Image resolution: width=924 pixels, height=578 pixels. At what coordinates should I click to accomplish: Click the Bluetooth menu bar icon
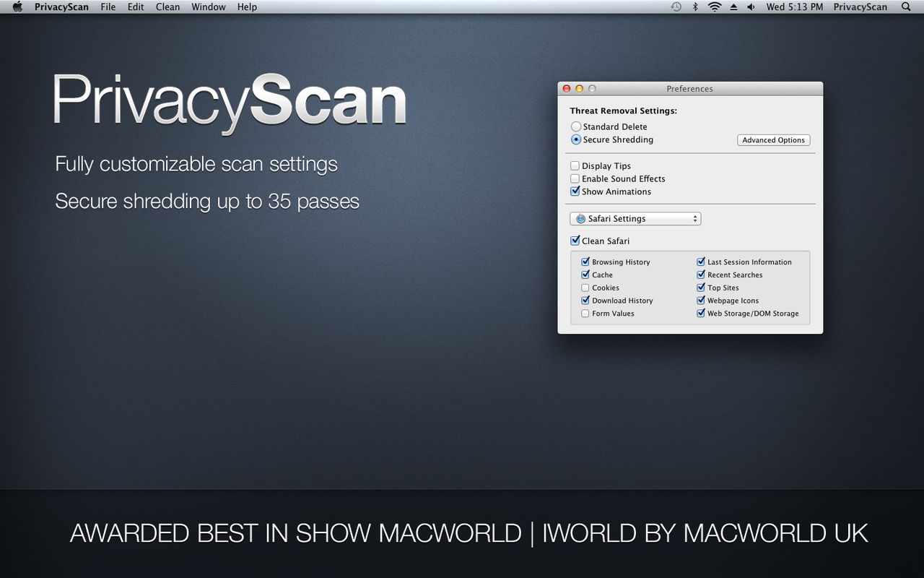click(x=695, y=7)
